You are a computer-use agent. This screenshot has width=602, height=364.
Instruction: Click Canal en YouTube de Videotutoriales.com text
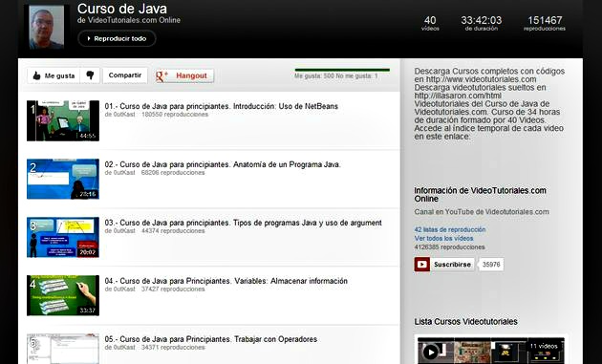pos(482,212)
